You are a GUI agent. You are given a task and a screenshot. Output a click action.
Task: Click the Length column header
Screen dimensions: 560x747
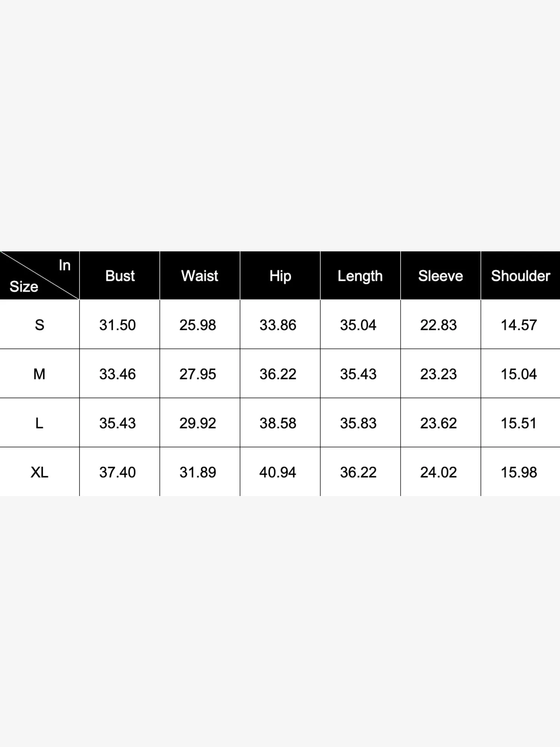point(360,276)
